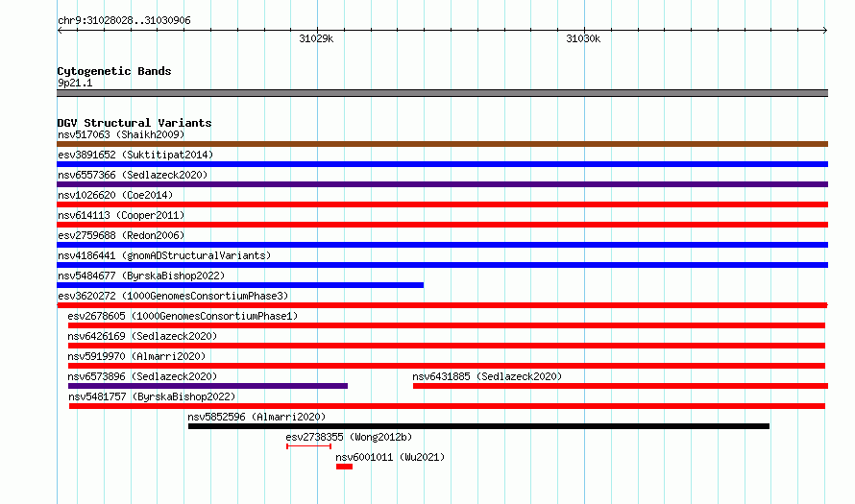Image resolution: width=855 pixels, height=504 pixels.
Task: Open the esv3620272 1000GenomesConsortiumPhase3 red bar
Action: click(x=442, y=305)
